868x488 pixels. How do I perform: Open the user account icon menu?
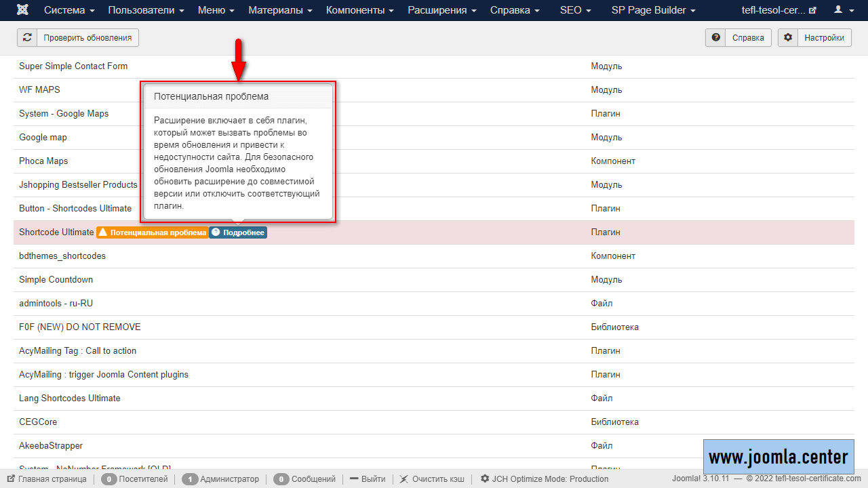tap(843, 10)
